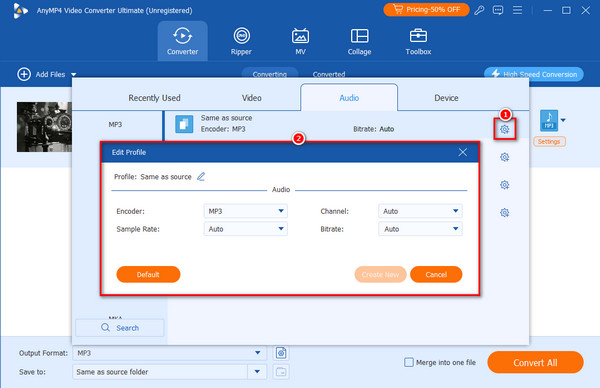This screenshot has width=600, height=388.
Task: Click the open folder icon beside Save to
Action: click(281, 372)
